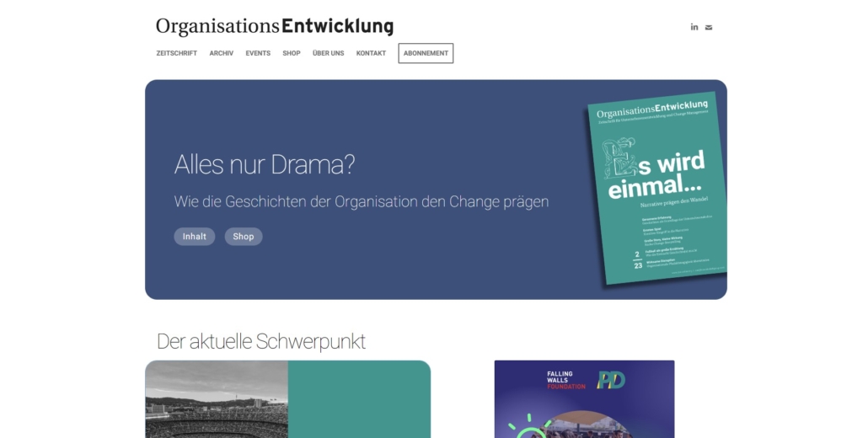Open the Archiv menu item
This screenshot has width=868, height=438.
click(222, 54)
